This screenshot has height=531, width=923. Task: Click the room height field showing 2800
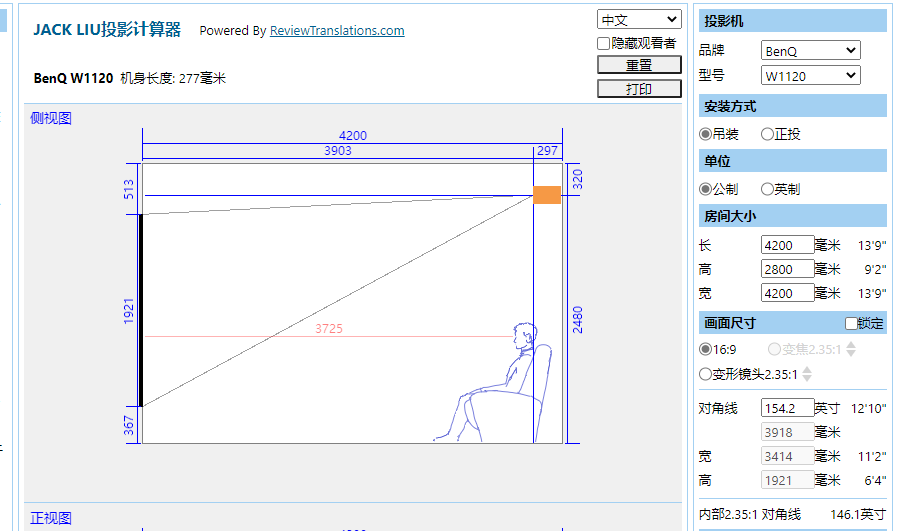(x=787, y=269)
